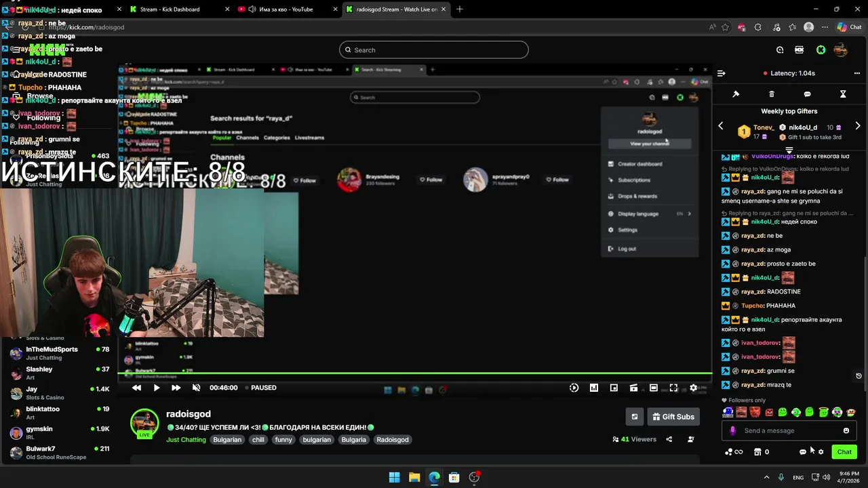This screenshot has height=488, width=868.
Task: Click the moderation gavel icon
Action: pyautogui.click(x=736, y=94)
